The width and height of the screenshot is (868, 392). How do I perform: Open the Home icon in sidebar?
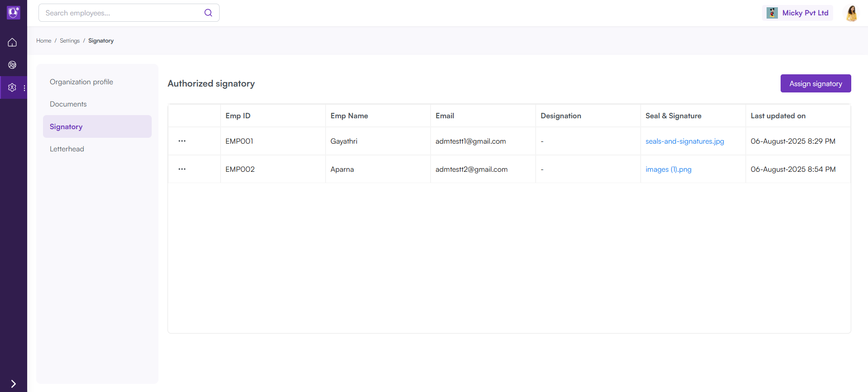(12, 42)
